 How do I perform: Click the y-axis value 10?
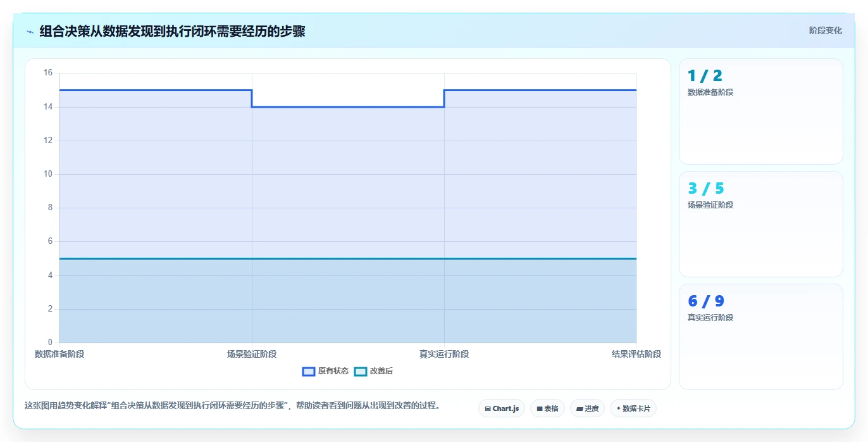48,174
